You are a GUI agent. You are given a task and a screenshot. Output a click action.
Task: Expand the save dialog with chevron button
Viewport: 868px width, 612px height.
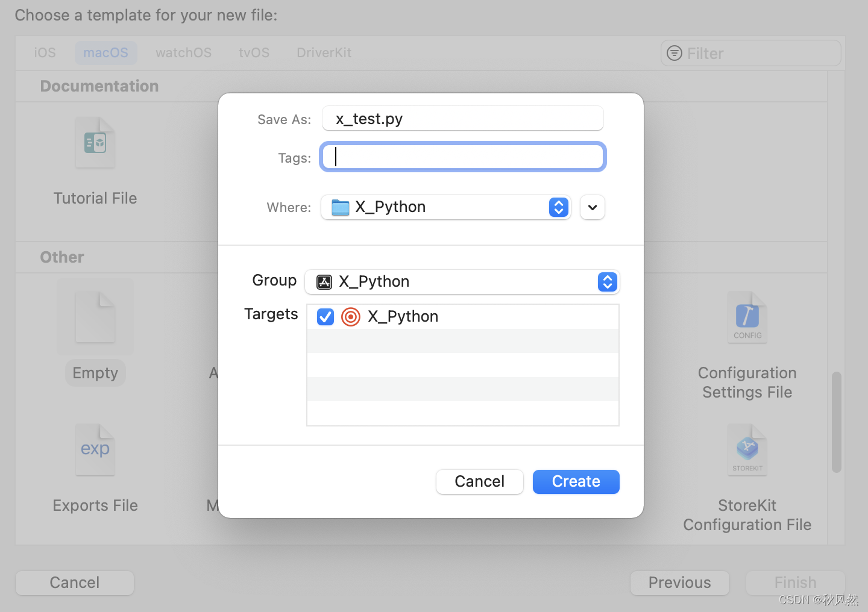593,207
